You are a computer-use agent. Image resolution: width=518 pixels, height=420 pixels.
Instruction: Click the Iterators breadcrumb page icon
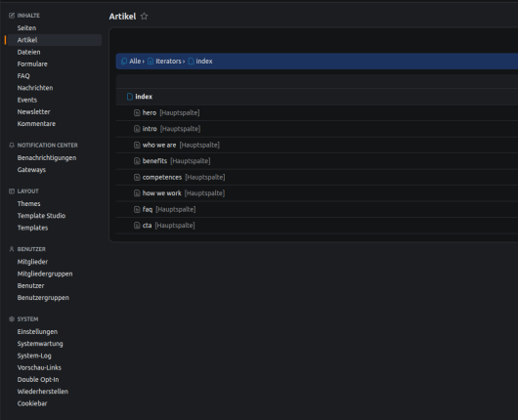click(151, 62)
